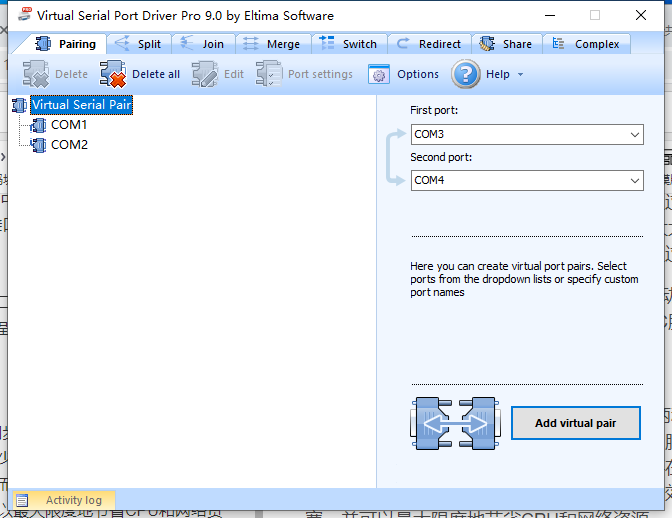Click the Add virtual pair button
Viewport: 672px width, 518px height.
(x=576, y=423)
